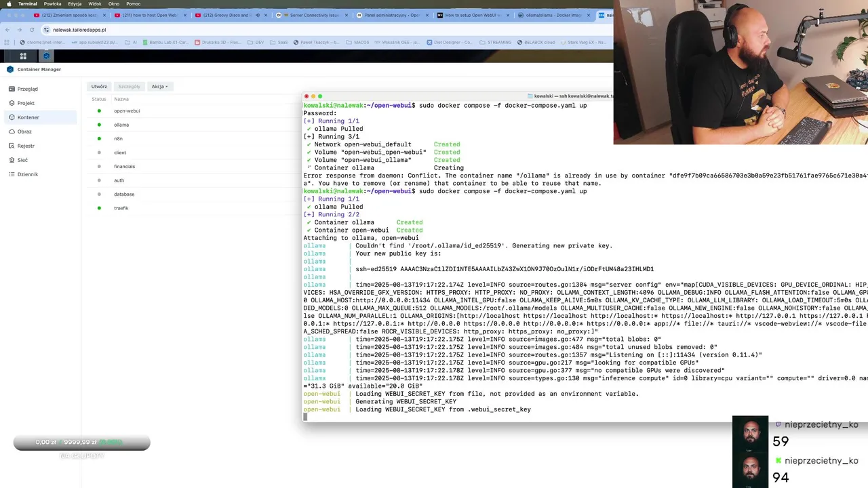Image resolution: width=868 pixels, height=488 pixels.
Task: Focus the address bar showing nalewak.tailoredapps.pl
Action: 325,30
